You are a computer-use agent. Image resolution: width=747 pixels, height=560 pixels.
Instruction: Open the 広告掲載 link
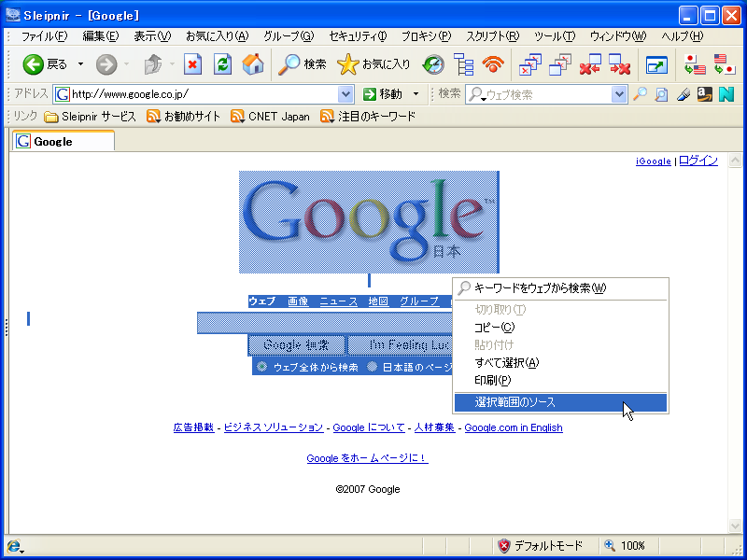coord(193,427)
